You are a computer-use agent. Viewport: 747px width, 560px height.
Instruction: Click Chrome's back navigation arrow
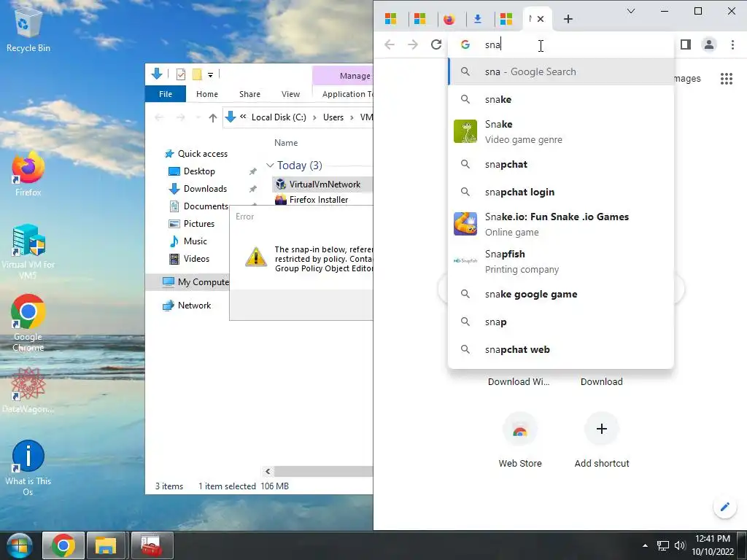point(390,44)
